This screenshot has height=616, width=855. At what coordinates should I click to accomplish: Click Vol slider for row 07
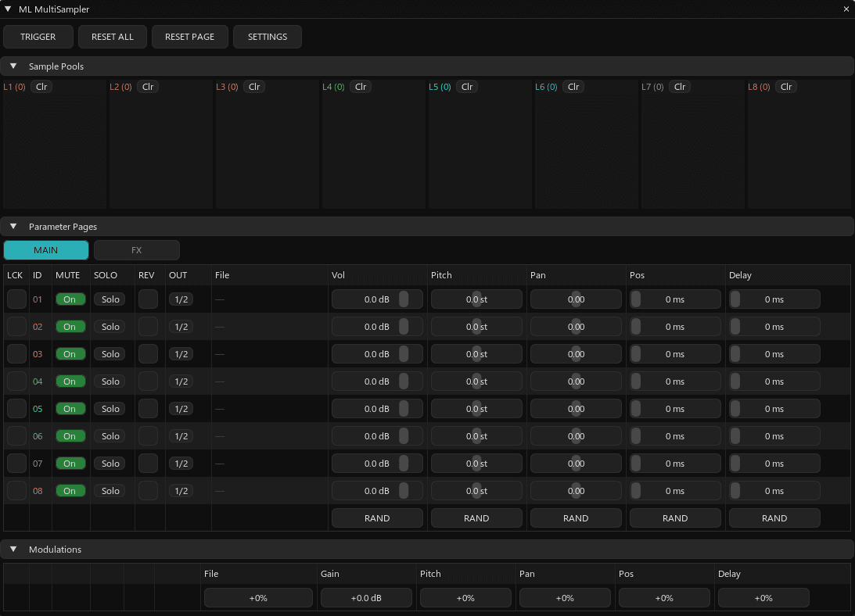pos(377,464)
